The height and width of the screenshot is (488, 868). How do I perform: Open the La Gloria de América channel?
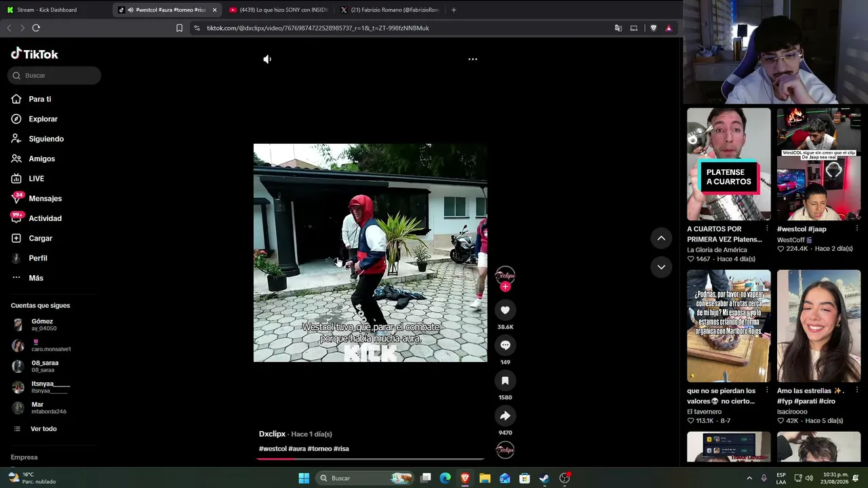[x=717, y=250]
